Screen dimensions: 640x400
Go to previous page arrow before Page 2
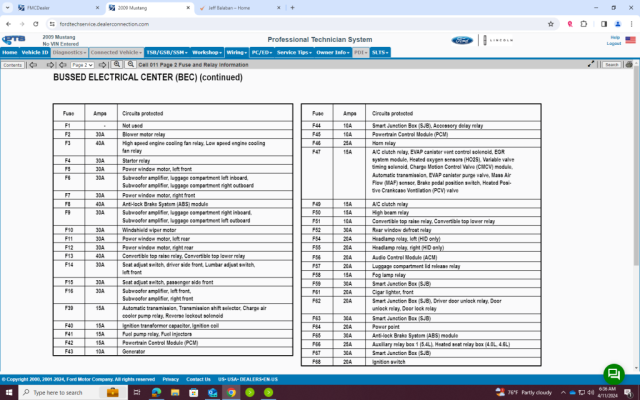click(62, 65)
